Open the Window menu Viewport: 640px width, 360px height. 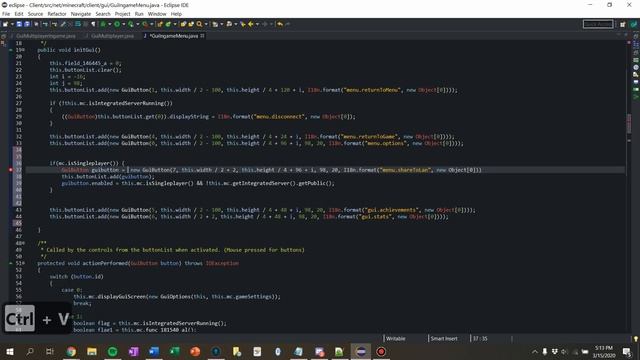[x=157, y=14]
